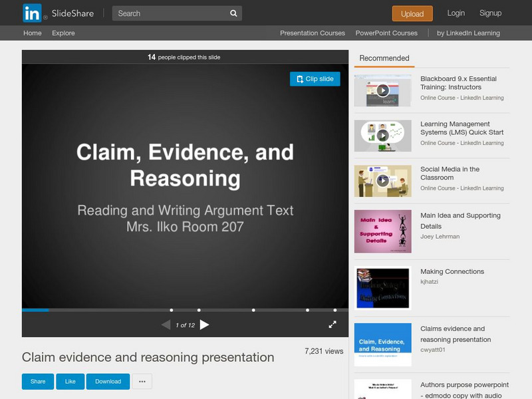Open the Explore menu item
The image size is (532, 399).
click(x=64, y=33)
